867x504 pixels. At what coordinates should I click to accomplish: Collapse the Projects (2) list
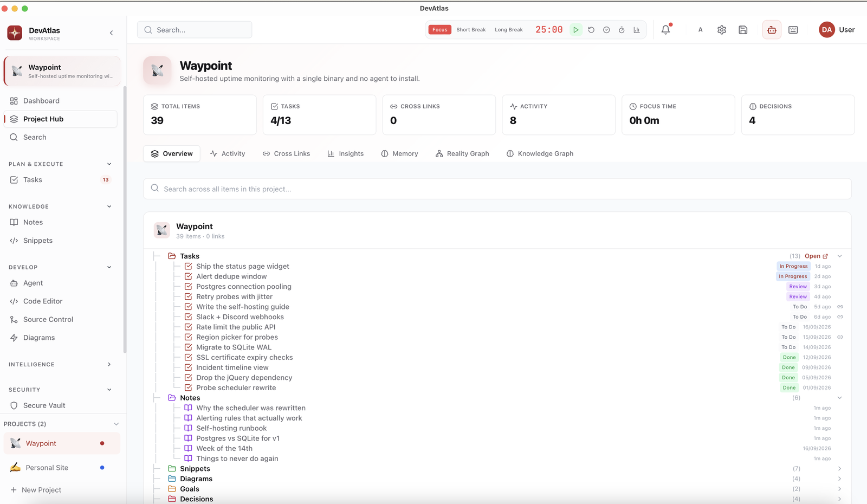click(x=116, y=424)
